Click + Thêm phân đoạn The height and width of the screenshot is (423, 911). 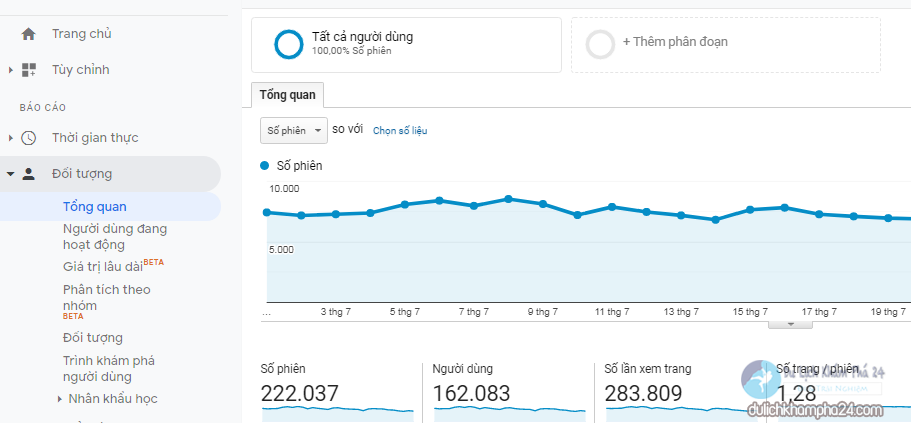[x=675, y=42]
